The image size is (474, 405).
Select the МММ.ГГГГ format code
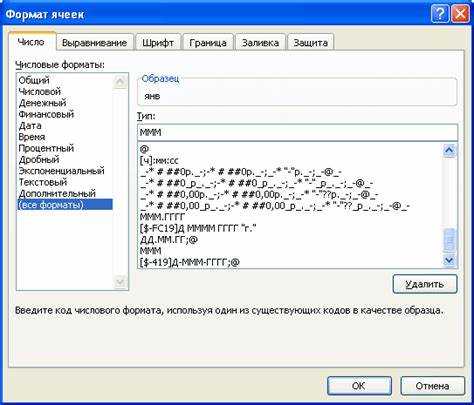(x=162, y=217)
